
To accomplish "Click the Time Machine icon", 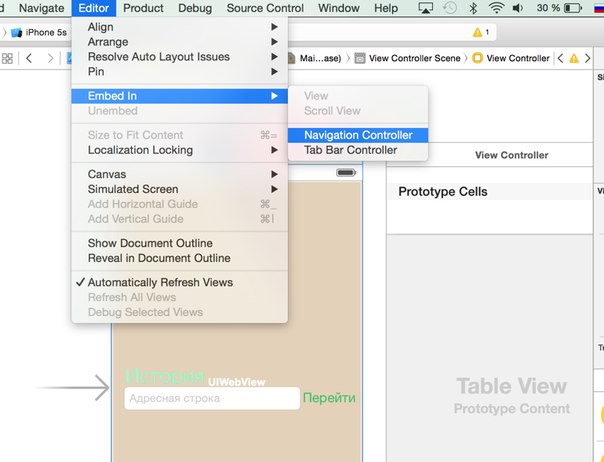I will [450, 8].
